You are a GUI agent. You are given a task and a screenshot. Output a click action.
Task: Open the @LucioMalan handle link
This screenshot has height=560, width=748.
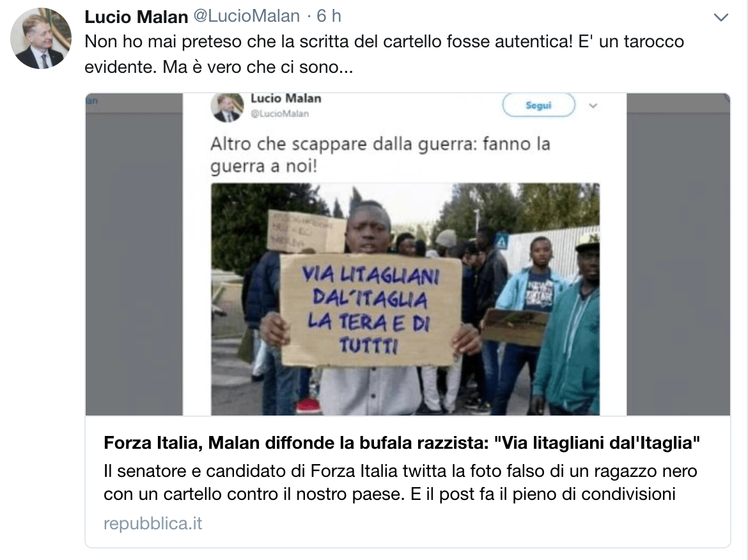coord(247,16)
